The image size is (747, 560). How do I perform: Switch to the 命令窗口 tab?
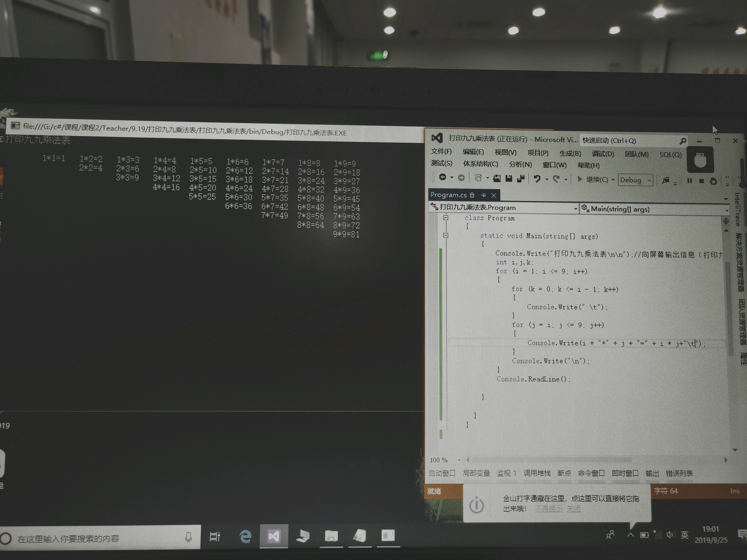point(591,473)
